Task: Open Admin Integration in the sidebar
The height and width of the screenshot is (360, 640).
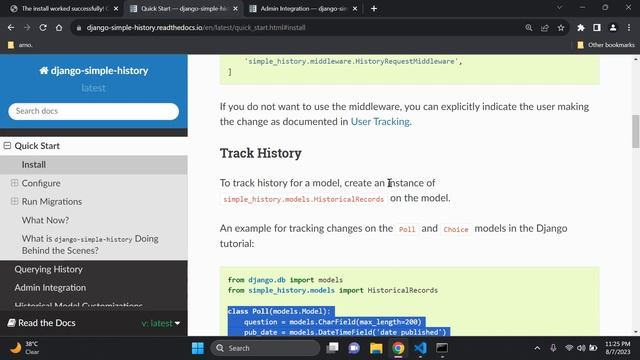Action: [x=50, y=288]
